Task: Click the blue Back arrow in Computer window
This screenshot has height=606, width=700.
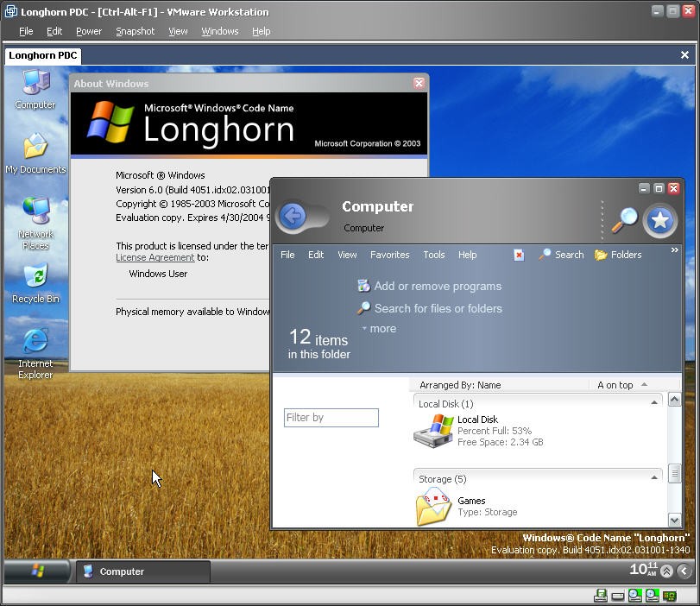Action: [x=293, y=216]
